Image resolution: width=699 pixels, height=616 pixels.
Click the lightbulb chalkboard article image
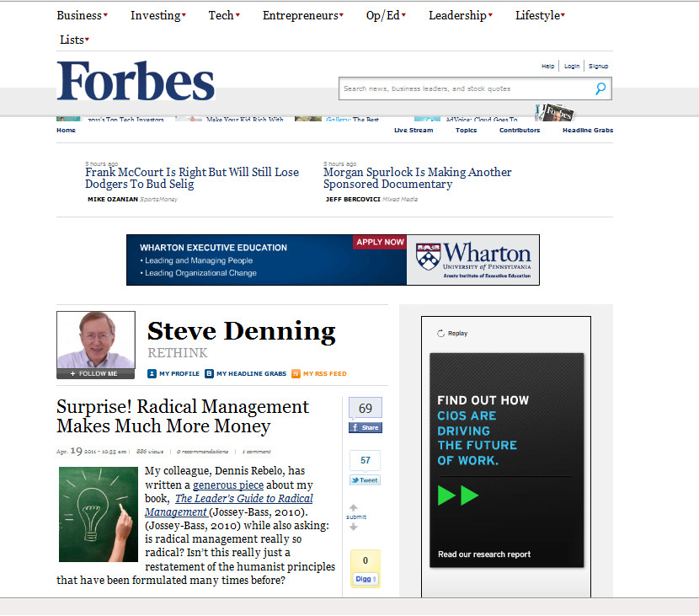pos(98,514)
